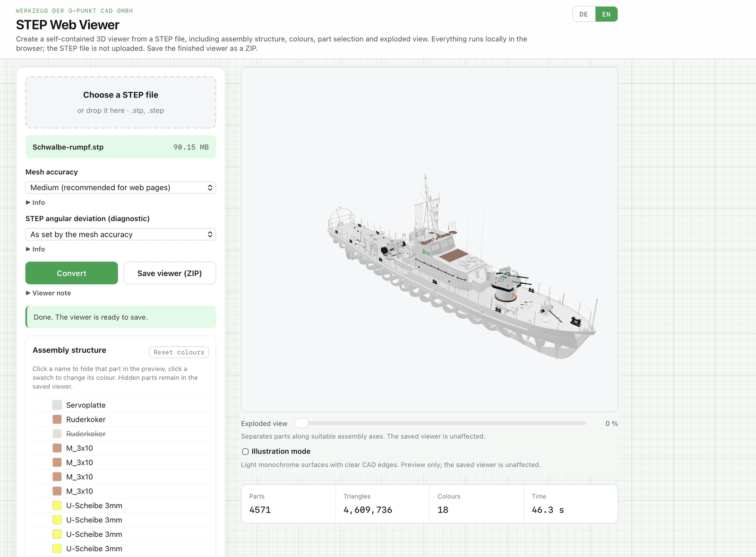Expand the Info section under Mesh accuracy
The width and height of the screenshot is (756, 557).
(35, 202)
